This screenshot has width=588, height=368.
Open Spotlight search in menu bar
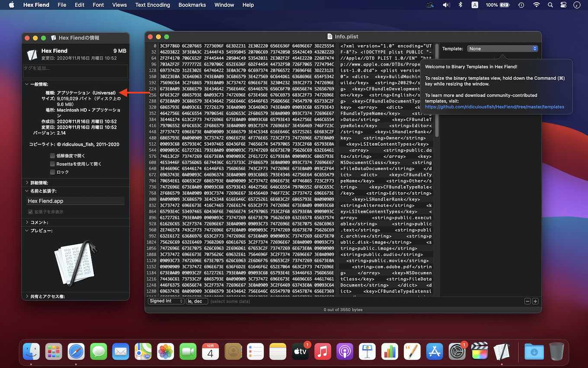click(x=550, y=5)
